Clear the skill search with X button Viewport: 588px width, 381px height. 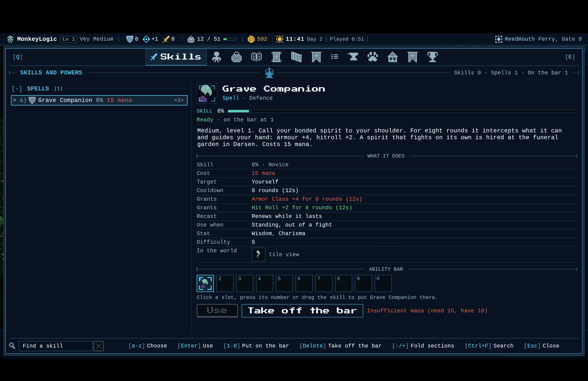99,346
